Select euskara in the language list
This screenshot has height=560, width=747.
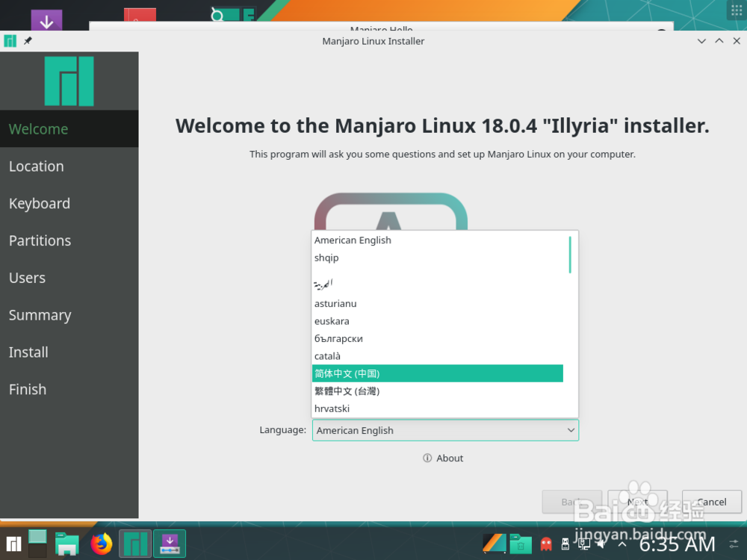tap(437, 321)
